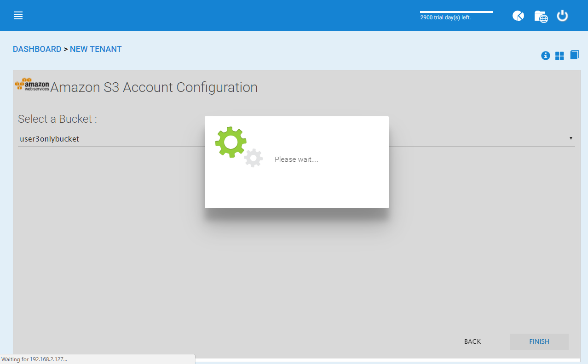
Task: Open the folder with globe icon
Action: [541, 16]
